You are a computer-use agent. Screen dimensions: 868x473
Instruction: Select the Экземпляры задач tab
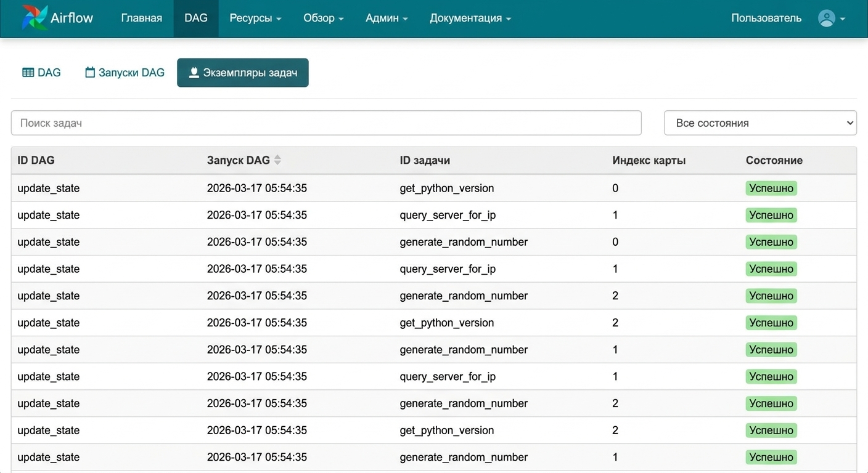pos(243,73)
